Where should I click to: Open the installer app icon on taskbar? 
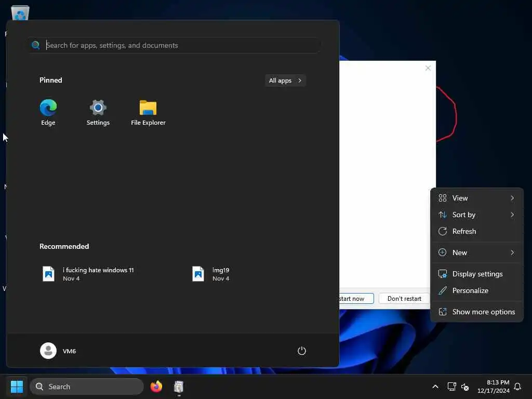coord(179,387)
